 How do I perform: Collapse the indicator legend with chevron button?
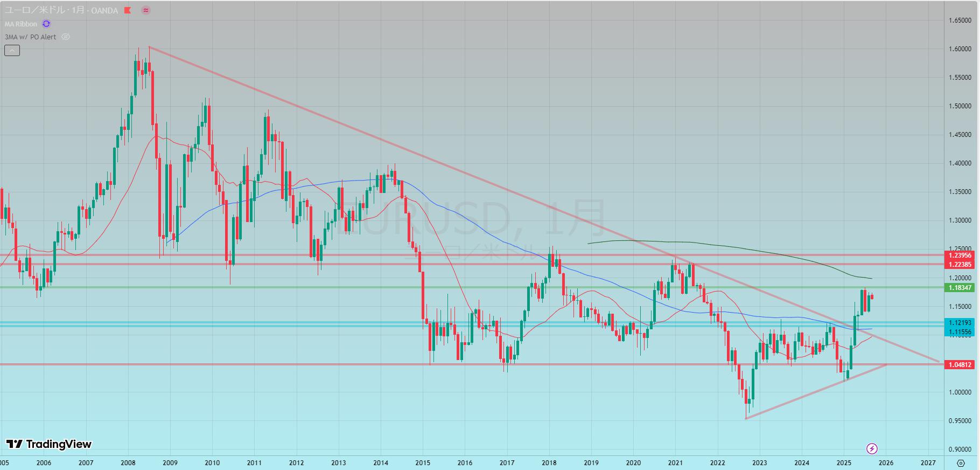point(12,51)
